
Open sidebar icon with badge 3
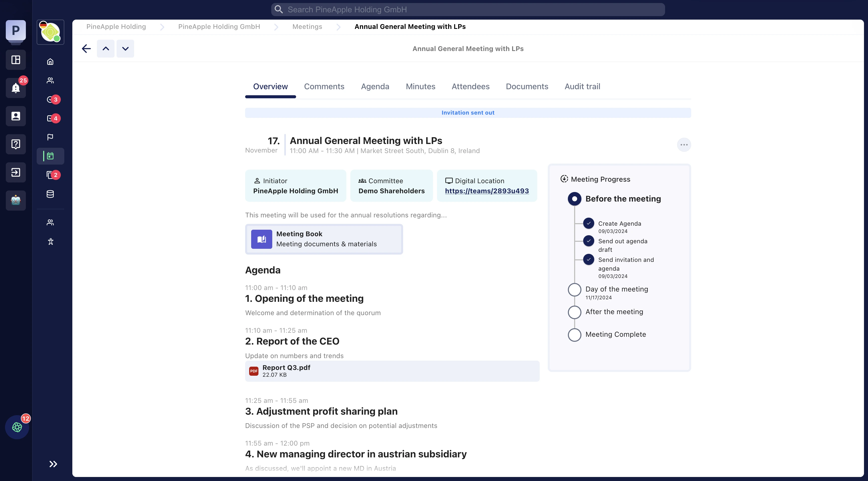pyautogui.click(x=50, y=100)
